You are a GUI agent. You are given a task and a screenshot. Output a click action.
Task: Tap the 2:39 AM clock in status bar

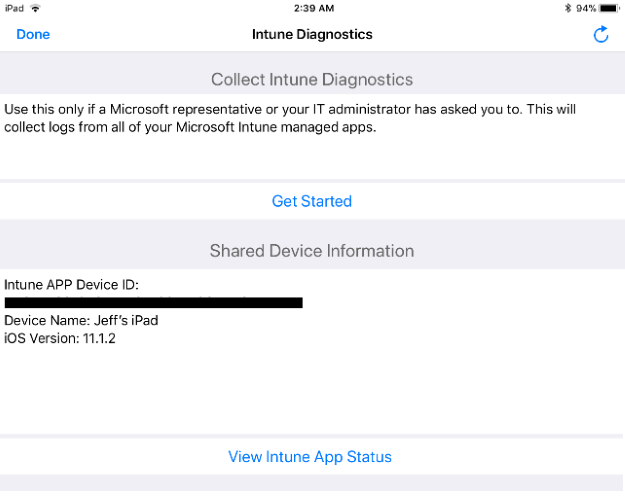pos(312,8)
